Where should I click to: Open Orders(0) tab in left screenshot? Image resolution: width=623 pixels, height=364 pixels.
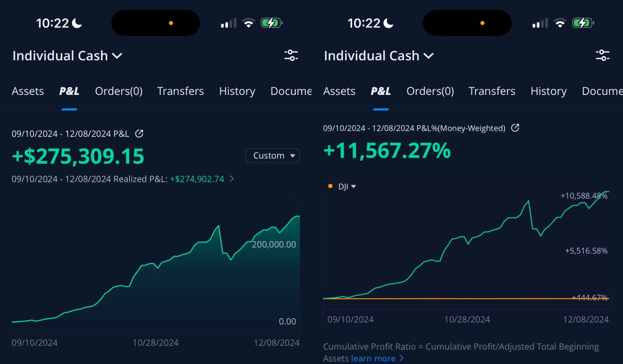118,91
